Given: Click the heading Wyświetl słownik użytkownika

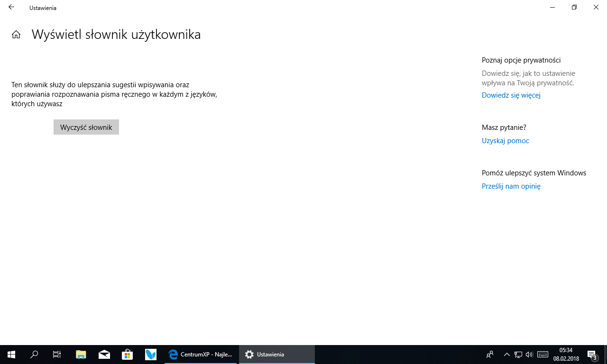Looking at the screenshot, I should [x=116, y=35].
